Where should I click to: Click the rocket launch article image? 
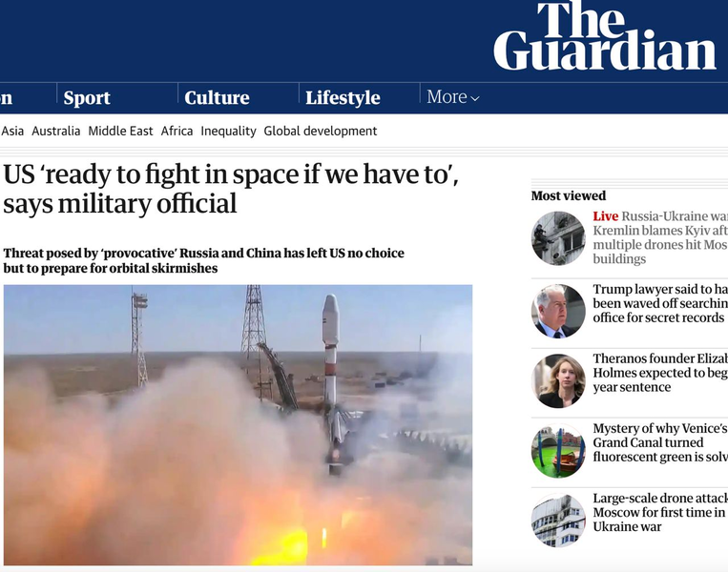coord(238,425)
